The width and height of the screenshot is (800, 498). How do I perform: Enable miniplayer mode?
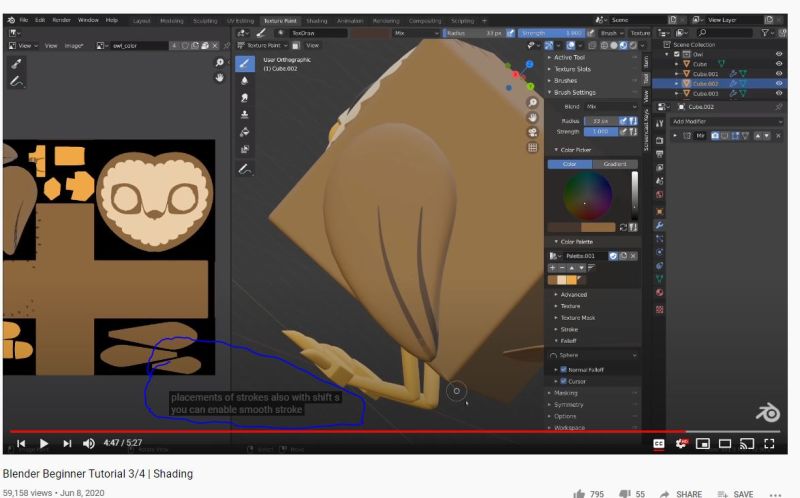click(x=703, y=443)
